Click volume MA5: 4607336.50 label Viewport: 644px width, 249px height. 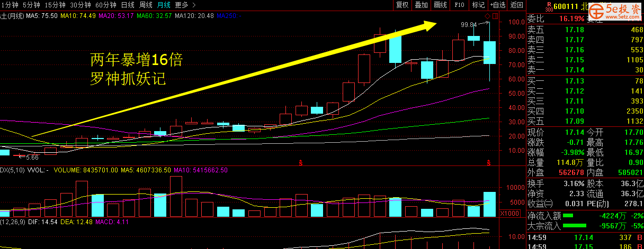click(x=146, y=170)
